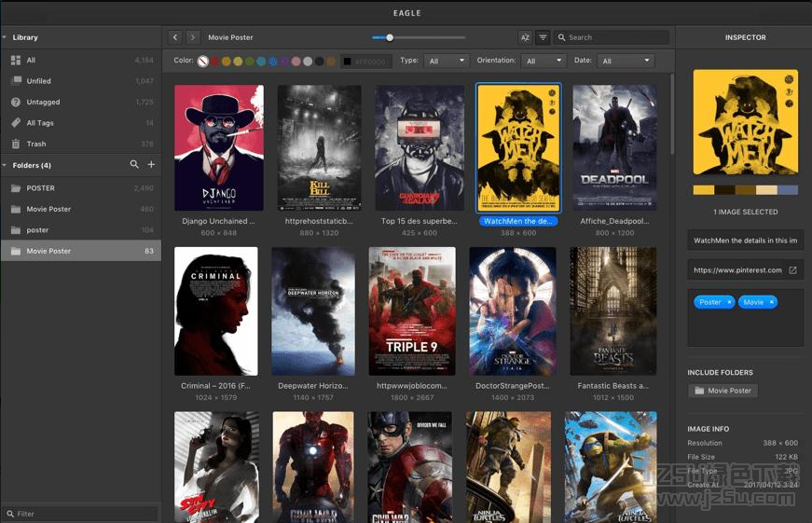This screenshot has height=523, width=812.
Task: Select the Triple 9 poster
Action: click(412, 310)
